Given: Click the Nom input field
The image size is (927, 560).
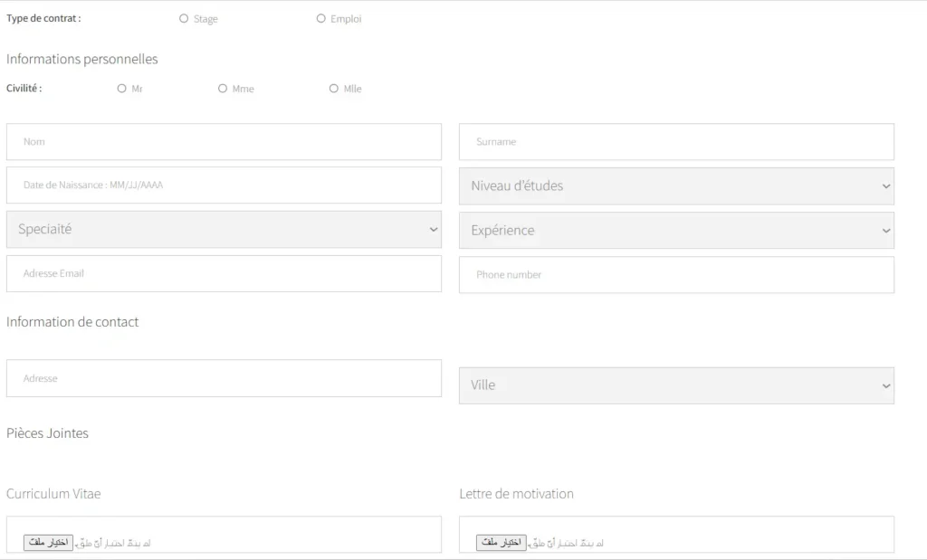Looking at the screenshot, I should 224,142.
